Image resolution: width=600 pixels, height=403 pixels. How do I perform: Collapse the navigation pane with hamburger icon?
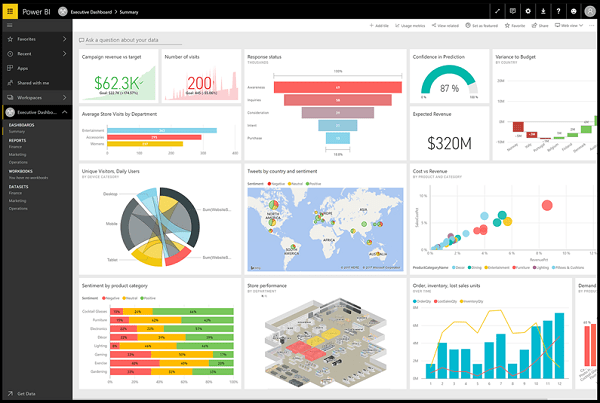pos(10,25)
